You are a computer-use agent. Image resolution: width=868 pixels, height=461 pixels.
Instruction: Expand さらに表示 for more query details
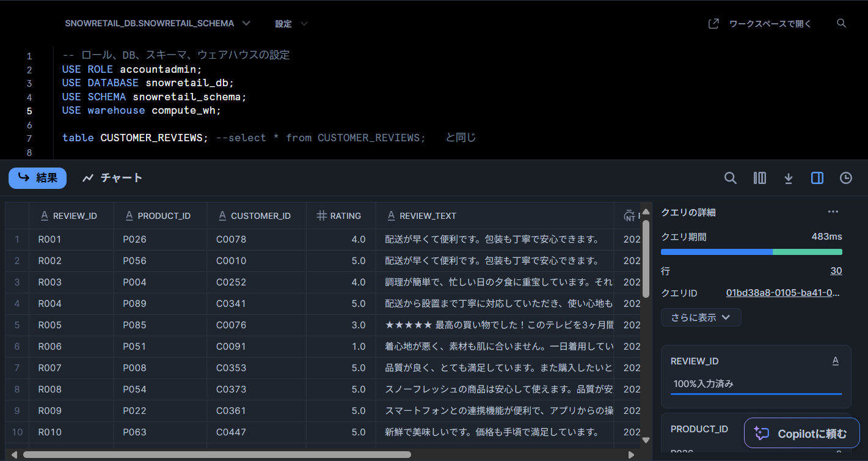701,317
